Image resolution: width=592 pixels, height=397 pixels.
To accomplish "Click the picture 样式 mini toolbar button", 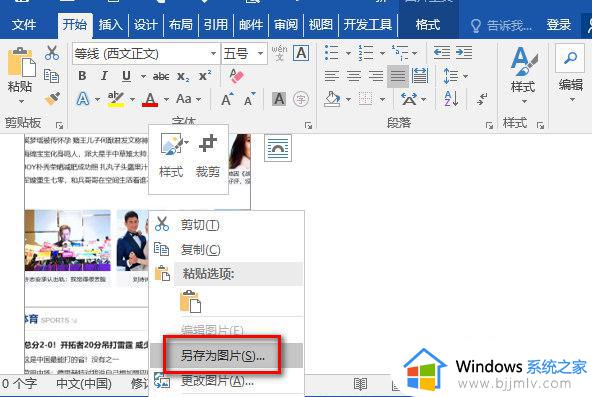I will [171, 155].
